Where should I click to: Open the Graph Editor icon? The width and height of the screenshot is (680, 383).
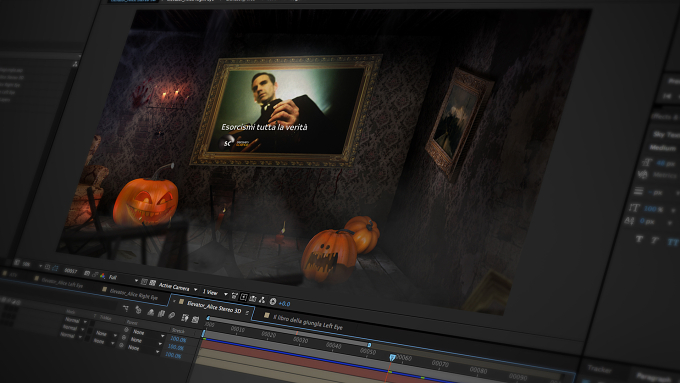pyautogui.click(x=195, y=319)
